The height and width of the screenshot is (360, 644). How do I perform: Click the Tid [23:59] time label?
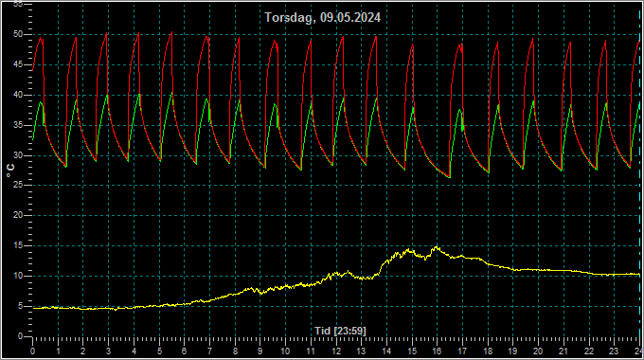click(340, 331)
